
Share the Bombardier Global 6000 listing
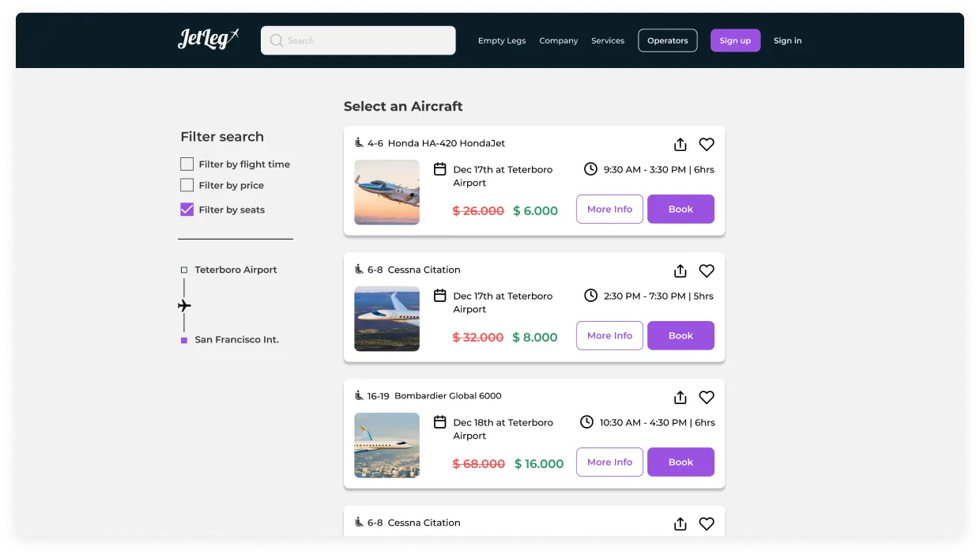point(680,398)
